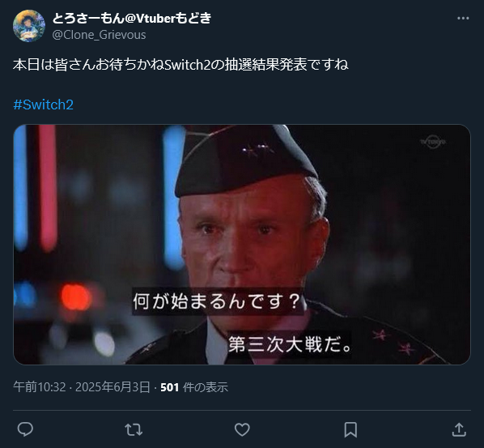
Task: Click the TV Tokyo watermark in the image
Action: (432, 142)
